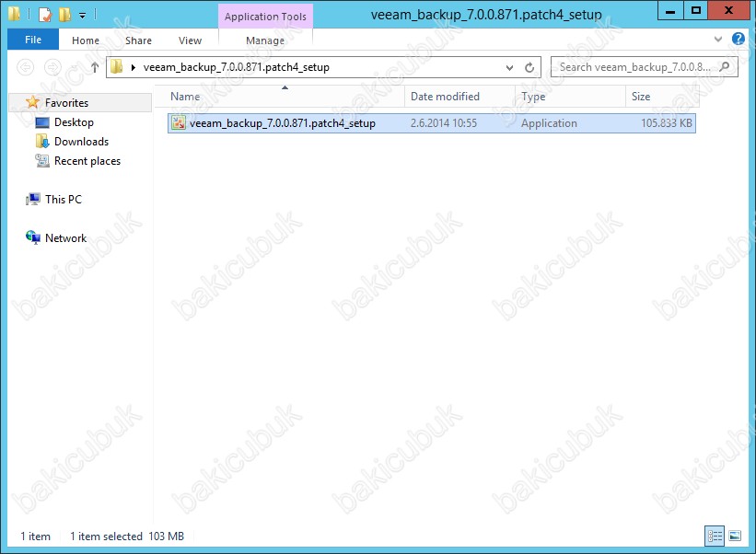Select This PC in the navigation pane
This screenshot has height=554, width=756.
(x=64, y=200)
